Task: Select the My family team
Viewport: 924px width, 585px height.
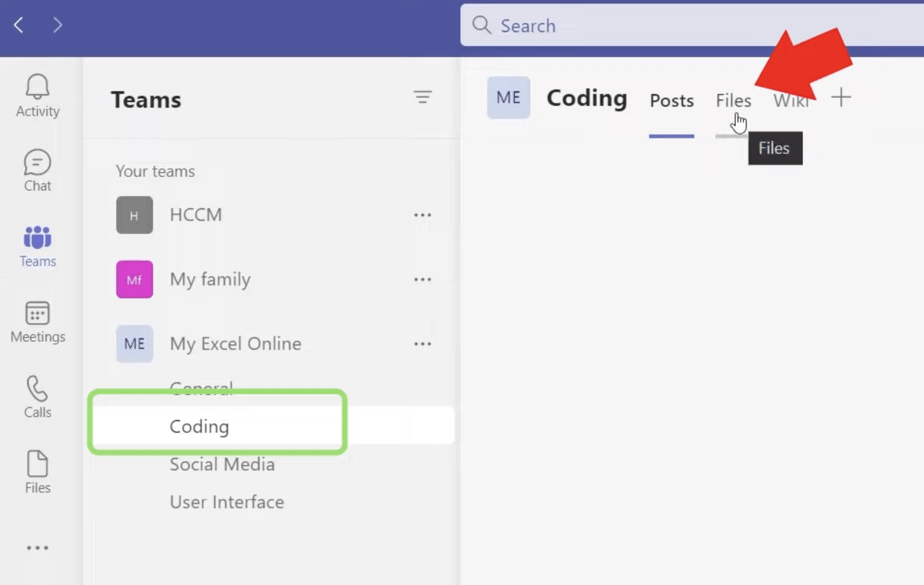Action: pyautogui.click(x=210, y=280)
